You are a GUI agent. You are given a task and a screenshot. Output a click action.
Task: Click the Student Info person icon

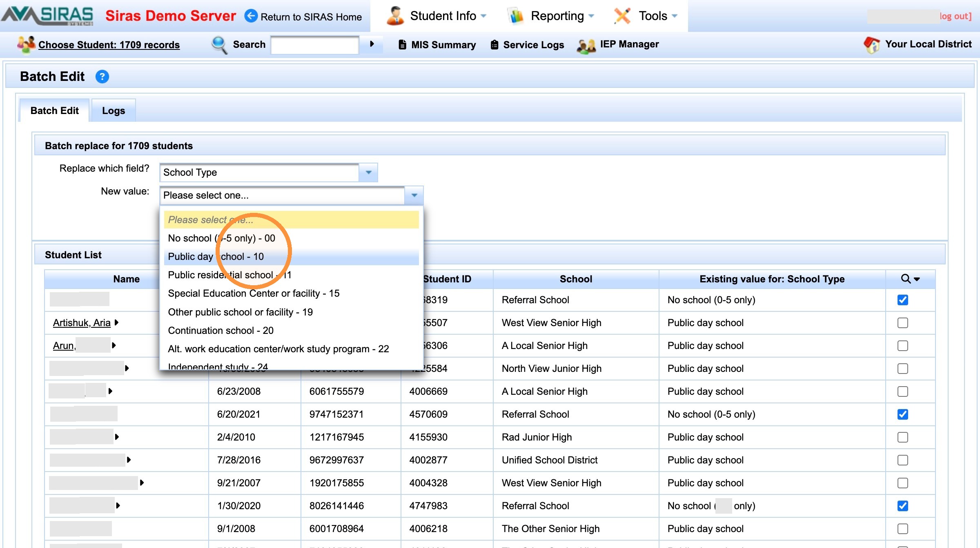pos(395,16)
